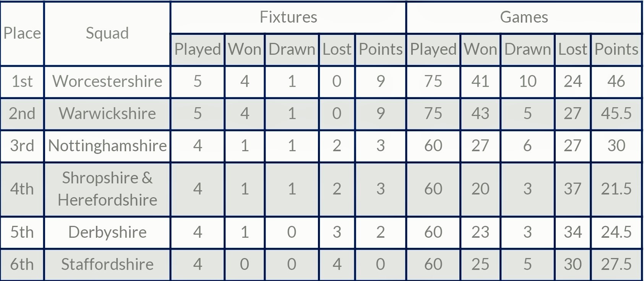Click Fixtures Played column header

click(x=198, y=49)
